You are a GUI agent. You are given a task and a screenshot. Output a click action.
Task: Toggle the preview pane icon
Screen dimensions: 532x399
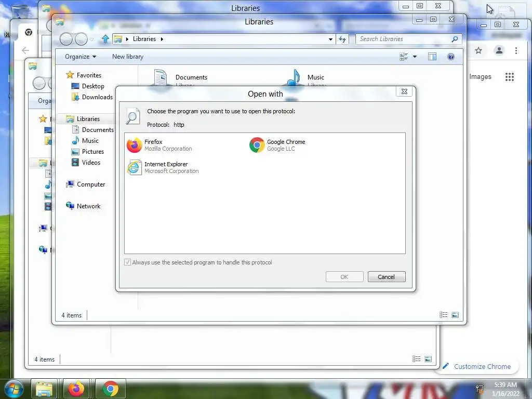point(432,57)
